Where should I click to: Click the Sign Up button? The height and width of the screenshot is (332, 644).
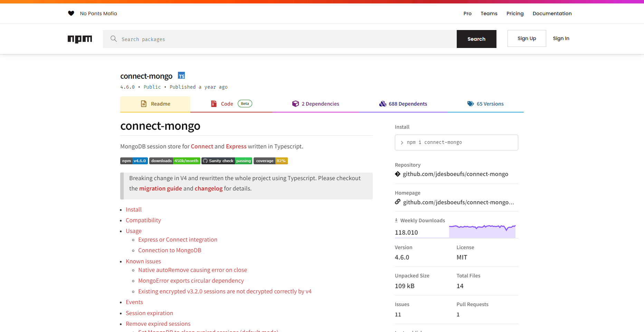pos(527,38)
